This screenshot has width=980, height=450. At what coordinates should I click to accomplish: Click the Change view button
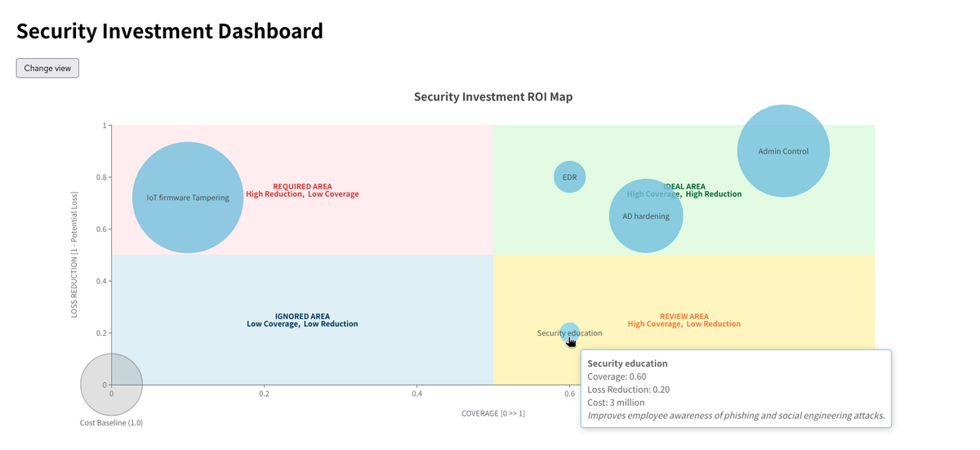click(x=47, y=68)
